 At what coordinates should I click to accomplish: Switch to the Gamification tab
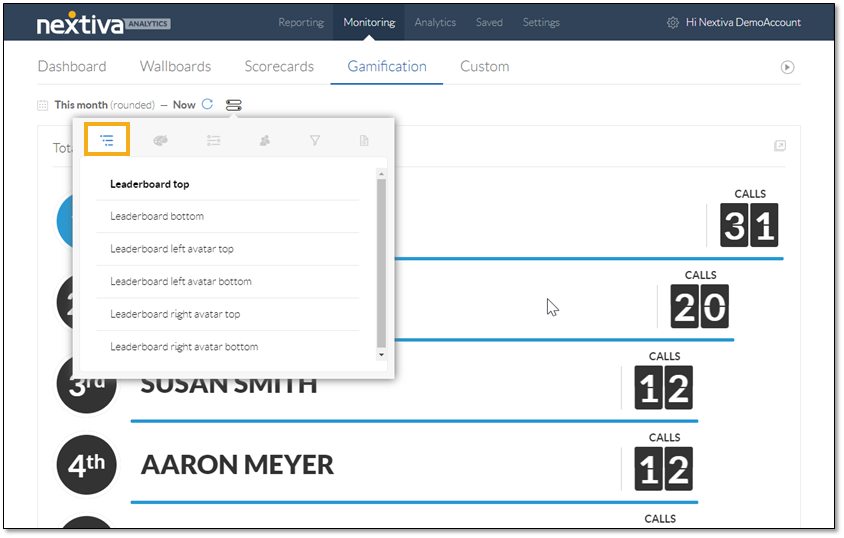pos(386,66)
